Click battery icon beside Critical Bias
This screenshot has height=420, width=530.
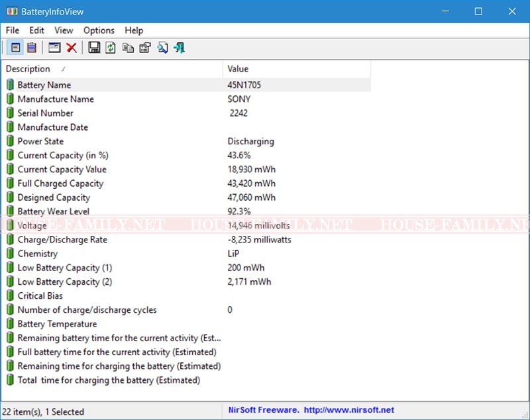tap(10, 295)
